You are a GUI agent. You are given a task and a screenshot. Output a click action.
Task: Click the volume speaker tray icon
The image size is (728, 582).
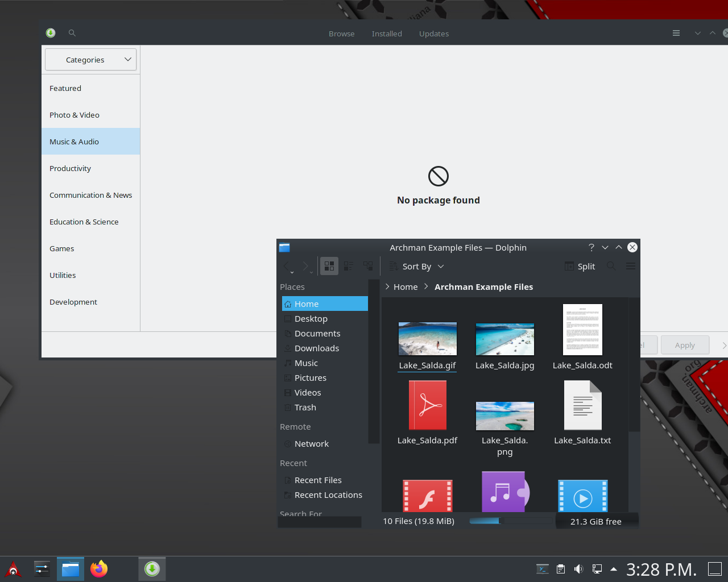tap(578, 569)
